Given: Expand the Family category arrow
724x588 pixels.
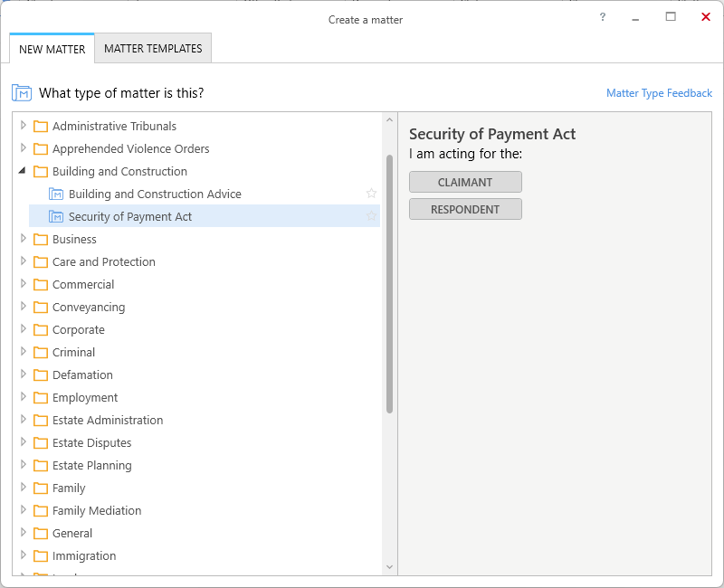Looking at the screenshot, I should click(x=24, y=487).
